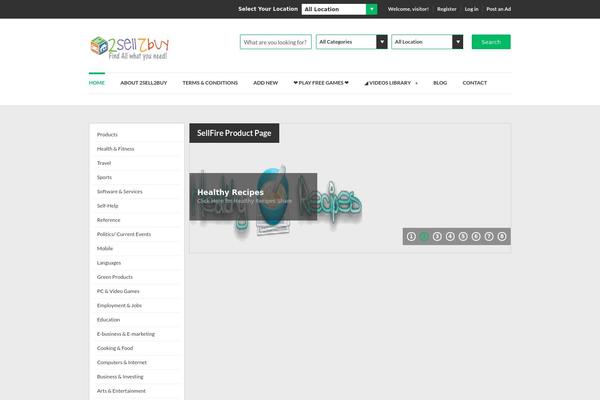The height and width of the screenshot is (400, 600).
Task: Open Products category in sidebar
Action: coord(107,135)
